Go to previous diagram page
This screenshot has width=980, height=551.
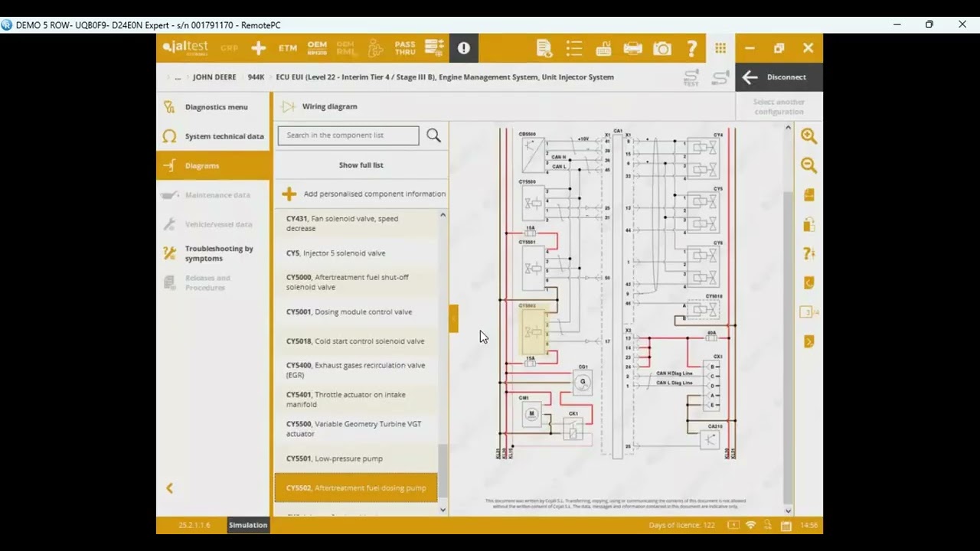point(808,283)
